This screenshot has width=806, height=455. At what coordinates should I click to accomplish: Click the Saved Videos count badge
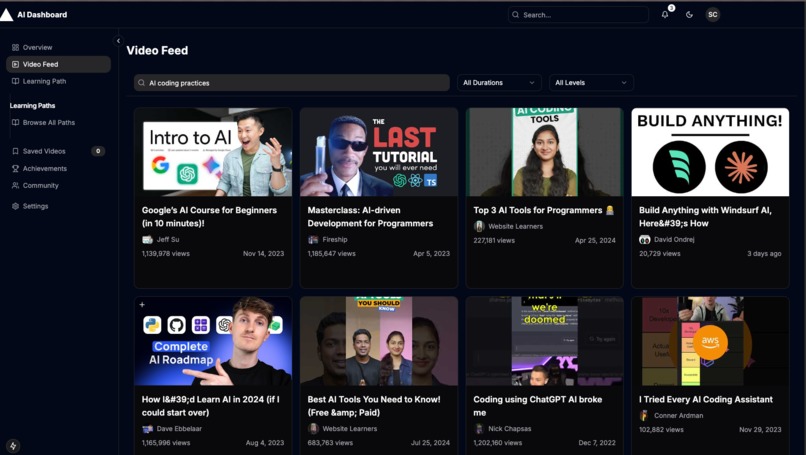click(98, 151)
